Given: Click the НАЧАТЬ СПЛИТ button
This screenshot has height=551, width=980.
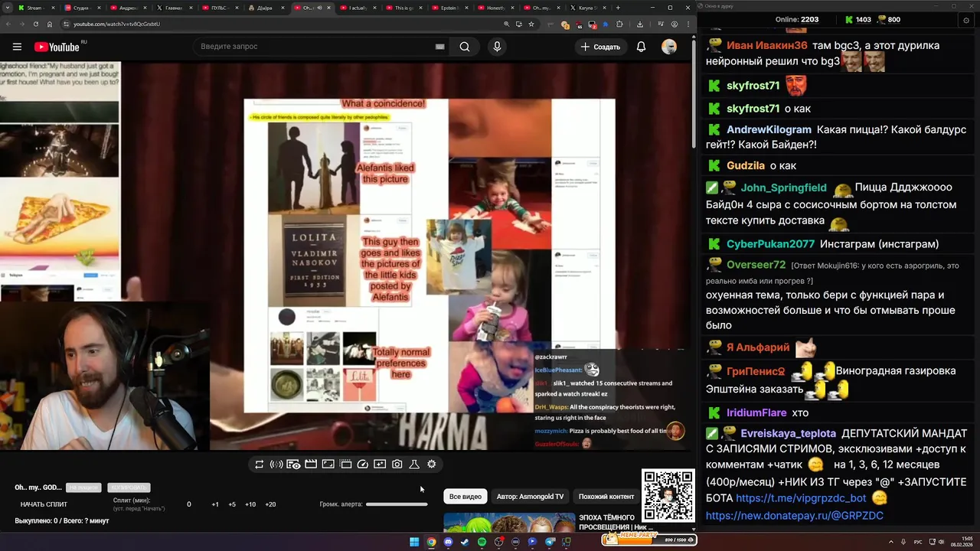Looking at the screenshot, I should [44, 504].
